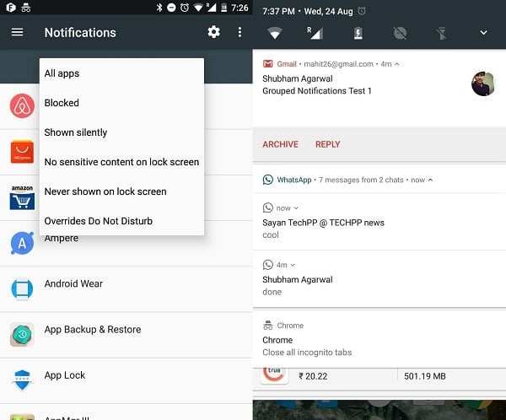Open the App Lock list entry
This screenshot has width=506, height=420.
(126, 380)
